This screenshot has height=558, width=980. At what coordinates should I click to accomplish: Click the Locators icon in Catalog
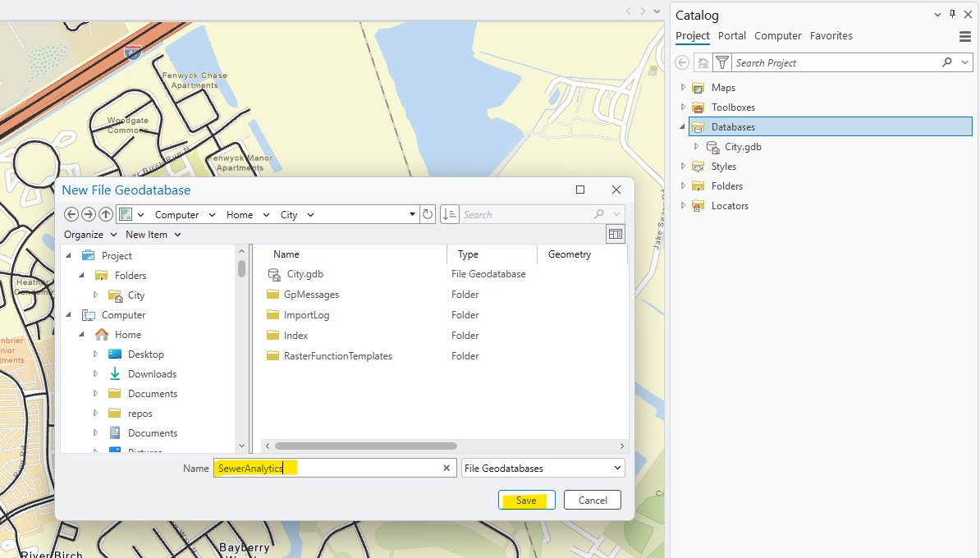698,206
